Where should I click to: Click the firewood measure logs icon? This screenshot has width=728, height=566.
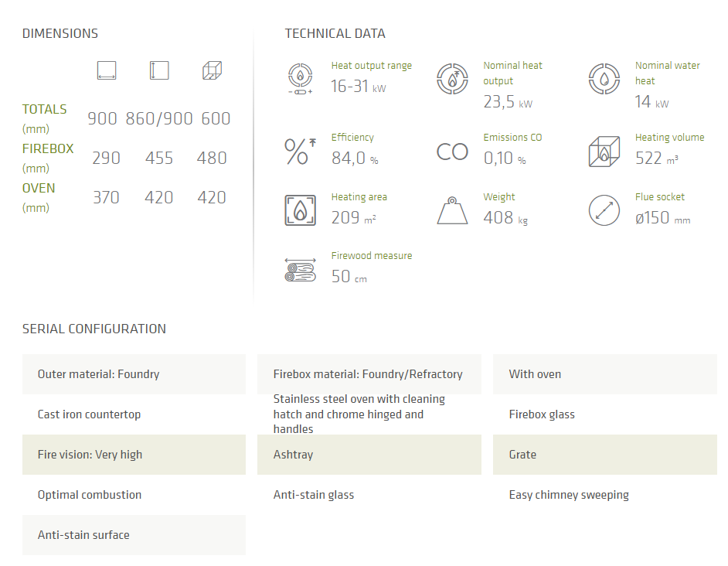tap(300, 269)
